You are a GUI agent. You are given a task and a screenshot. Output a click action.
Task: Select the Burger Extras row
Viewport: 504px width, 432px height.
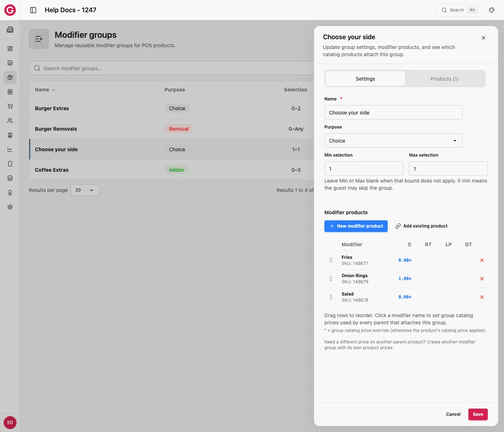coord(172,108)
